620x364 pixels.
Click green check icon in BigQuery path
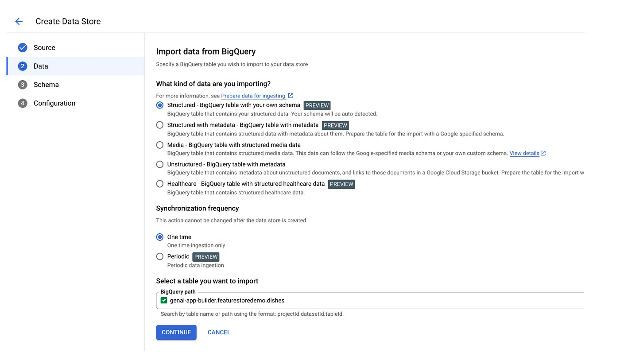pos(164,300)
